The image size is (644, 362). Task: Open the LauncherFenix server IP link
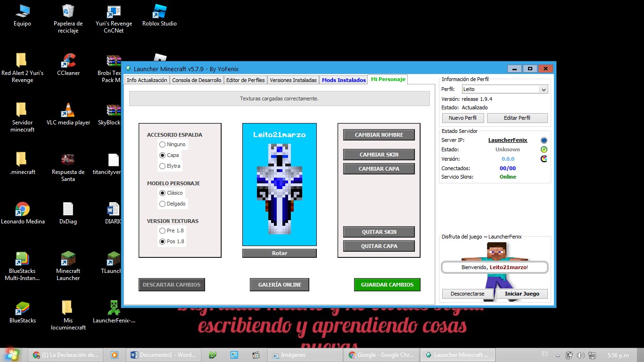tap(508, 140)
